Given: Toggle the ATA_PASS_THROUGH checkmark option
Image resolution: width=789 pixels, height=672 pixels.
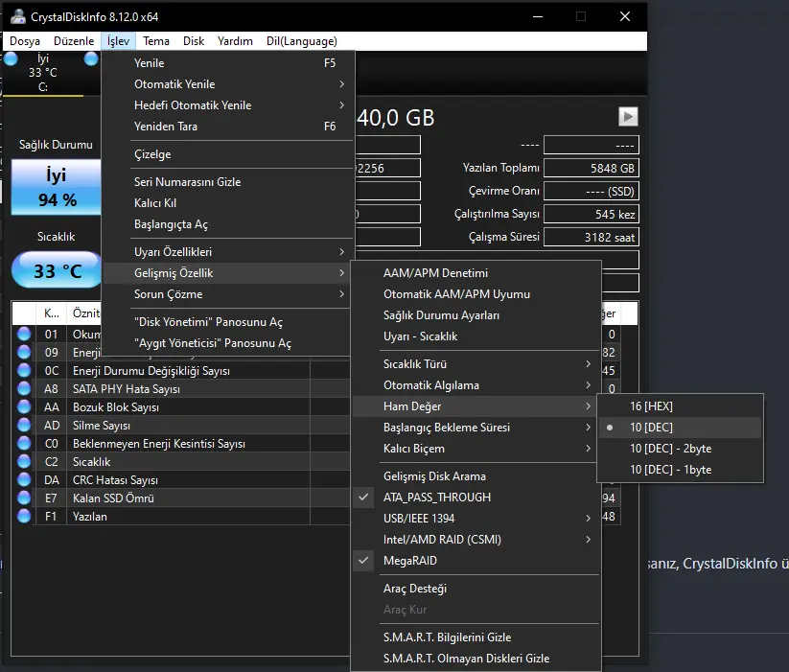Looking at the screenshot, I should coord(476,497).
